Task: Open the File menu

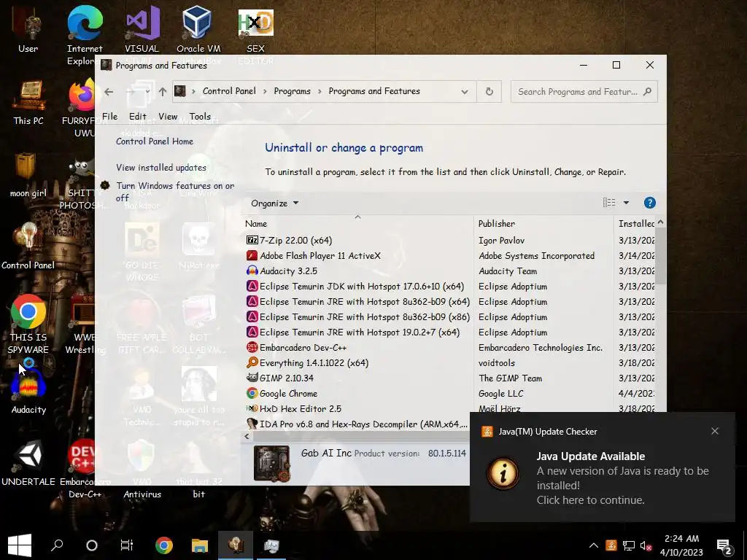Action: point(109,116)
